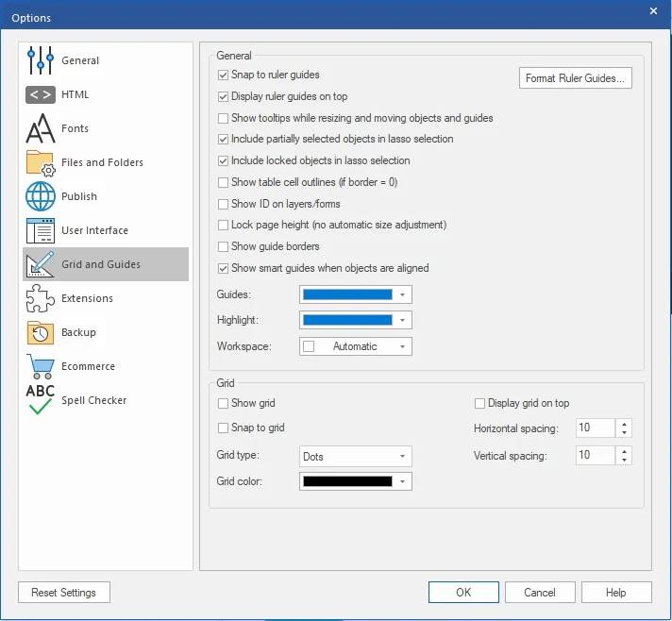The height and width of the screenshot is (621, 672).
Task: Enable Show grid checkbox
Action: coord(223,403)
